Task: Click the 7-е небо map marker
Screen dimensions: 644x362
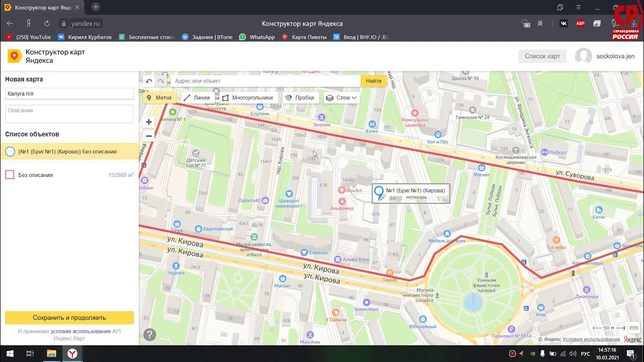Action: pos(556,240)
